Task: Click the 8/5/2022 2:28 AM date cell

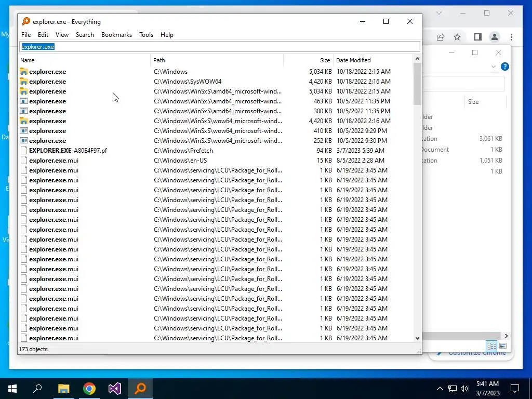Action: (361, 160)
